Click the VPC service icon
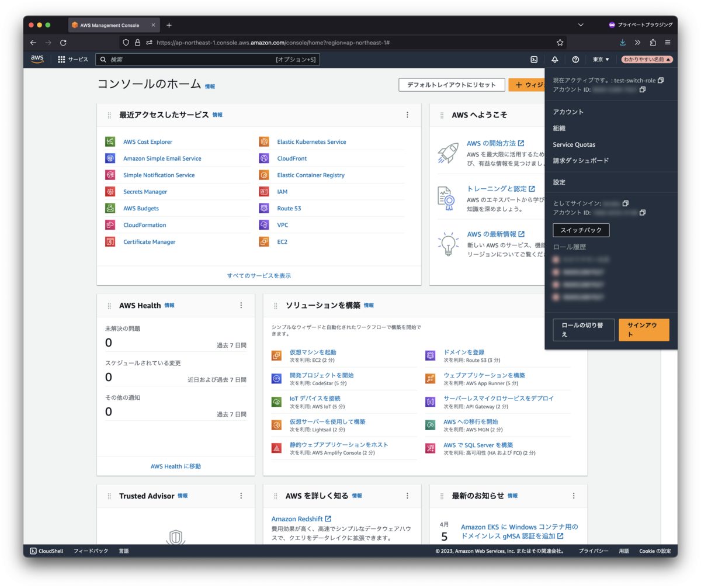Screen dimensions: 701x588 tap(264, 225)
